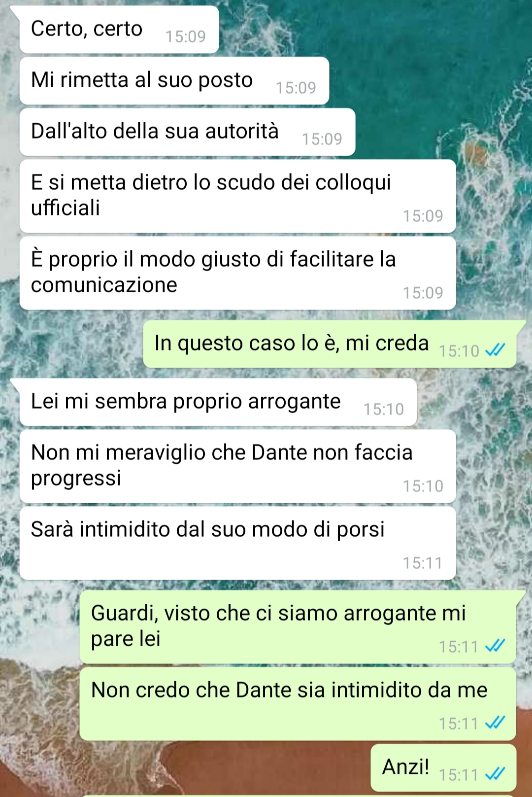Tap the 15:11 timestamp under 'Sarà intimidito'
Viewport: 532px width, 797px height.
[423, 563]
